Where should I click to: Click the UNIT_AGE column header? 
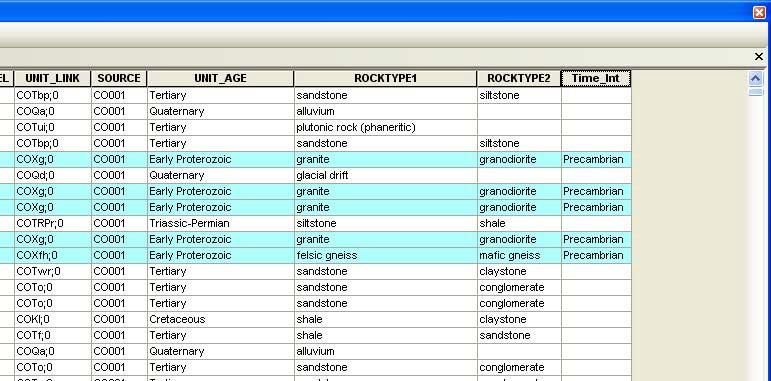[x=220, y=78]
